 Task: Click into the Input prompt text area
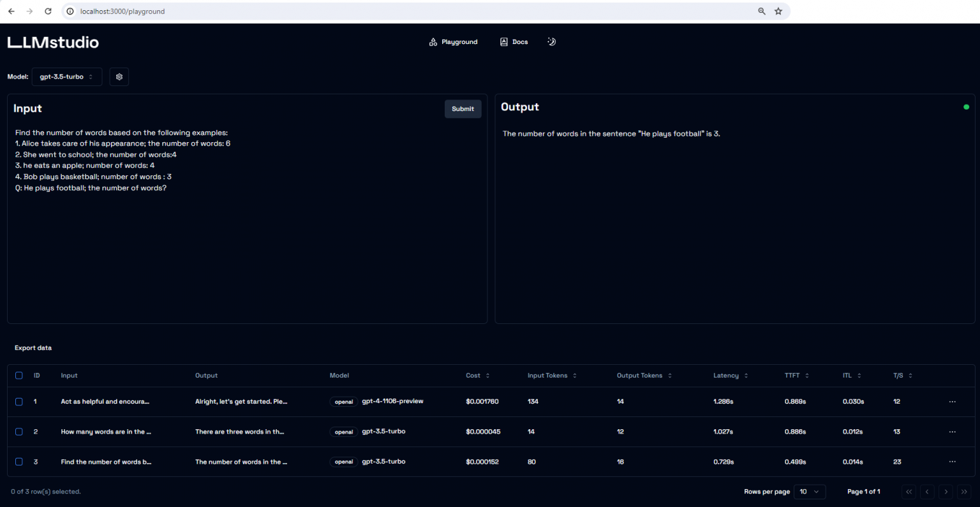pyautogui.click(x=247, y=242)
